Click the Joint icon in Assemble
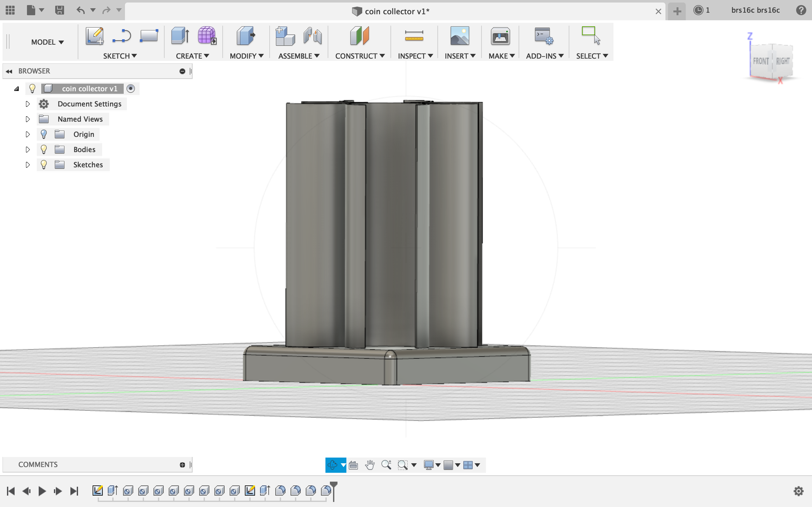This screenshot has width=812, height=507. [312, 36]
